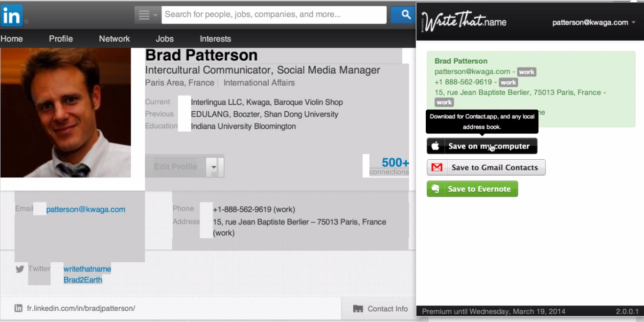Click the WriteThat.name logo
644x322 pixels.
click(x=464, y=21)
